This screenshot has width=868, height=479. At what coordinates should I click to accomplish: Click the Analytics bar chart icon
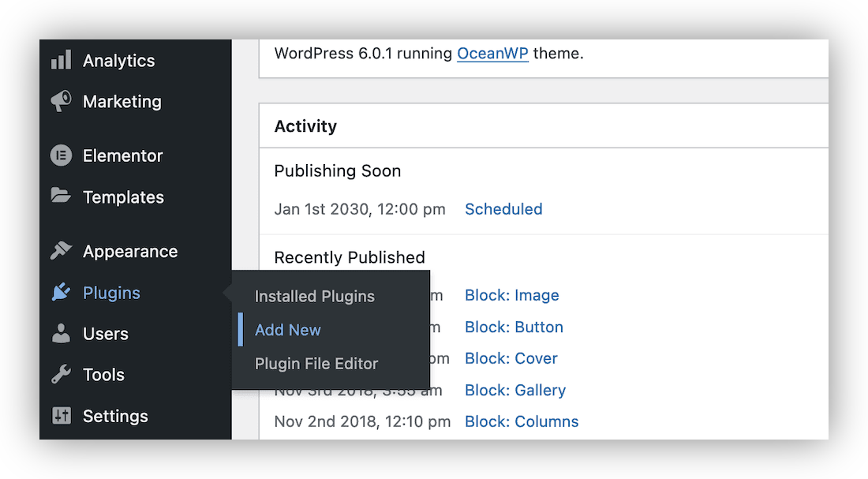pyautogui.click(x=61, y=60)
